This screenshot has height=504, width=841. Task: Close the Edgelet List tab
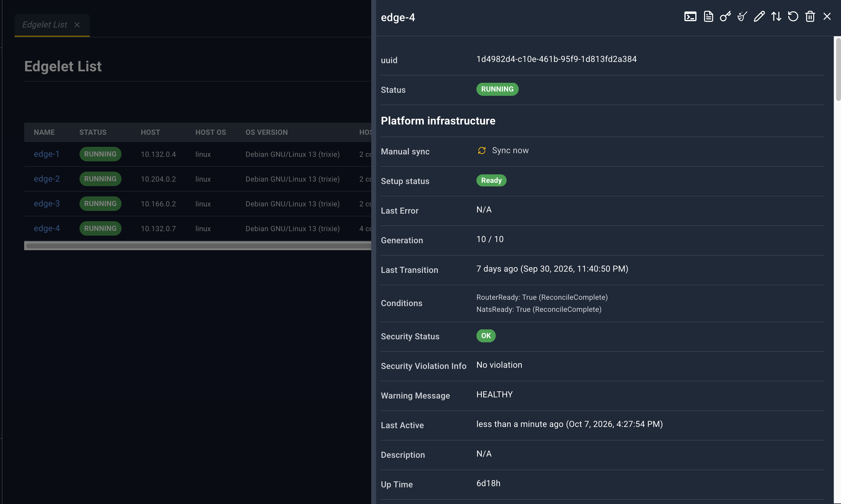coord(77,25)
